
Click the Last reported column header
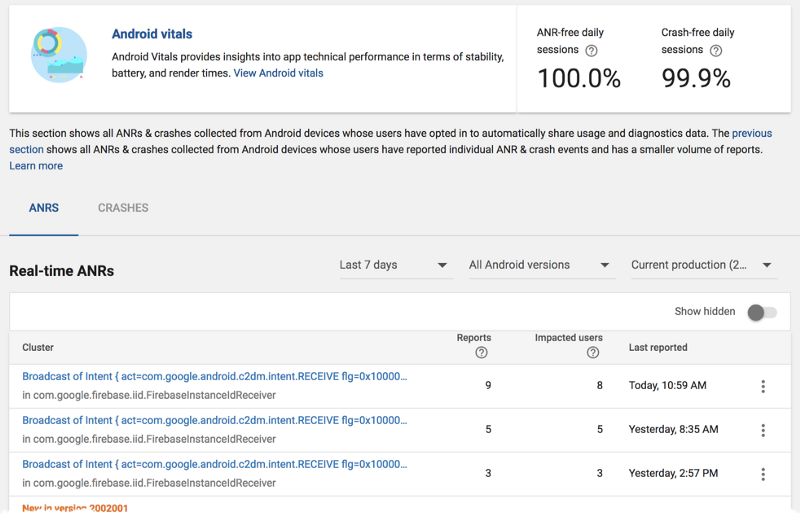pyautogui.click(x=658, y=347)
